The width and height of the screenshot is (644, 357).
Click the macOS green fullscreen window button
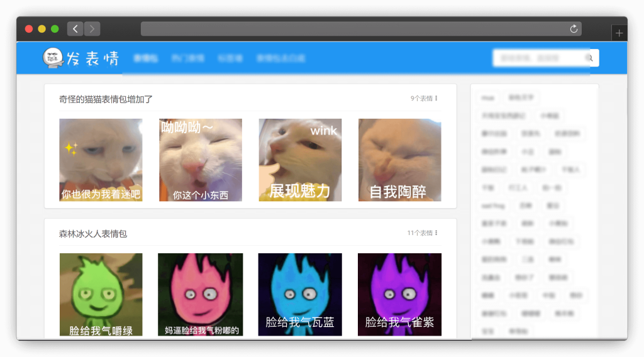coord(55,29)
